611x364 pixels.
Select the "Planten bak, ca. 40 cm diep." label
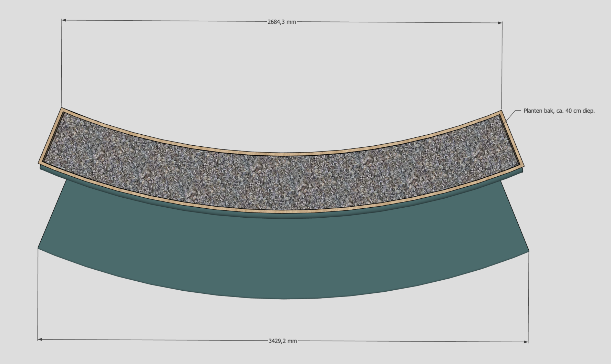click(x=559, y=111)
